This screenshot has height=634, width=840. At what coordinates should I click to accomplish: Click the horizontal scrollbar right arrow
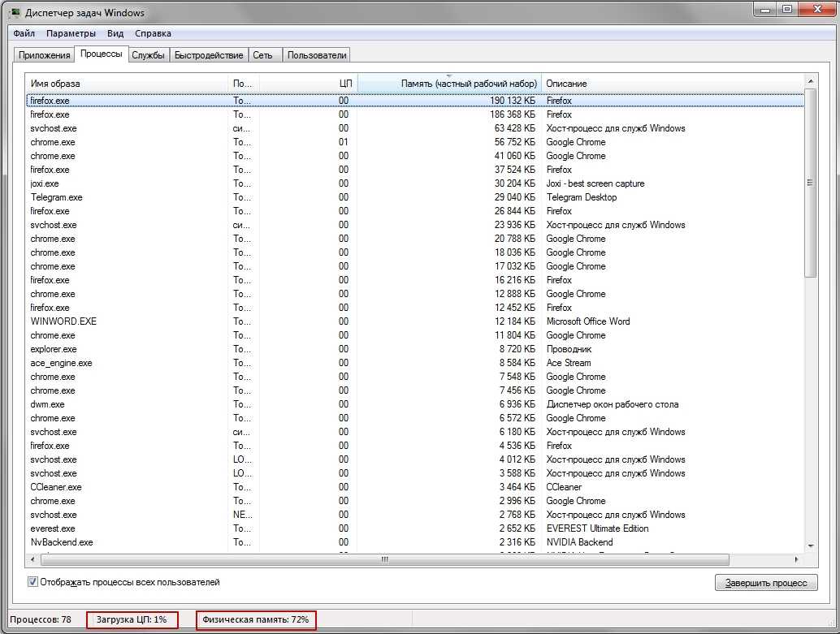[x=797, y=559]
